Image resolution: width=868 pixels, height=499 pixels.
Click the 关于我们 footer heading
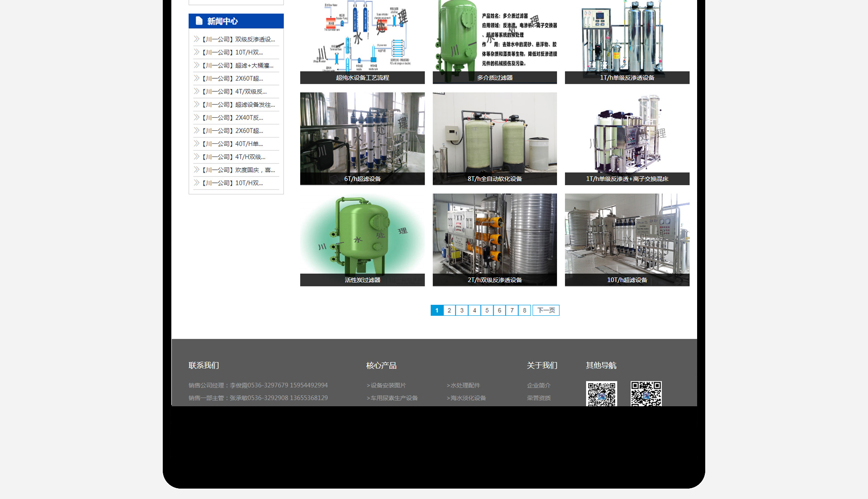[x=542, y=366]
